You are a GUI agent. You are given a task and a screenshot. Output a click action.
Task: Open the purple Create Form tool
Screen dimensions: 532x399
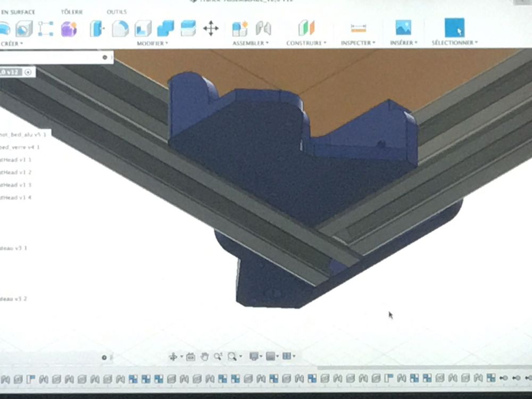[69, 29]
